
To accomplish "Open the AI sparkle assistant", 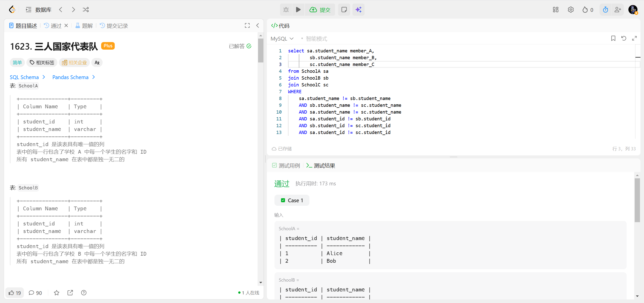I will (358, 10).
